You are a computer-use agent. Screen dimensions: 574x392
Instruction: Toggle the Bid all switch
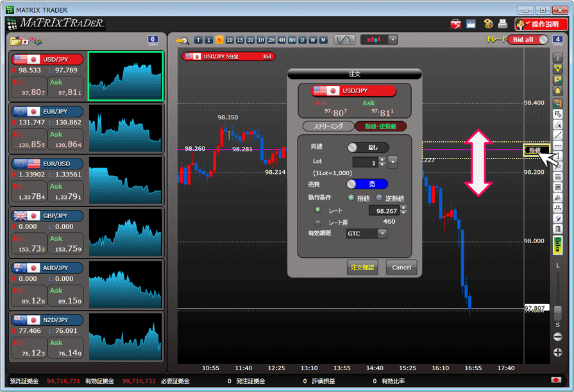528,40
